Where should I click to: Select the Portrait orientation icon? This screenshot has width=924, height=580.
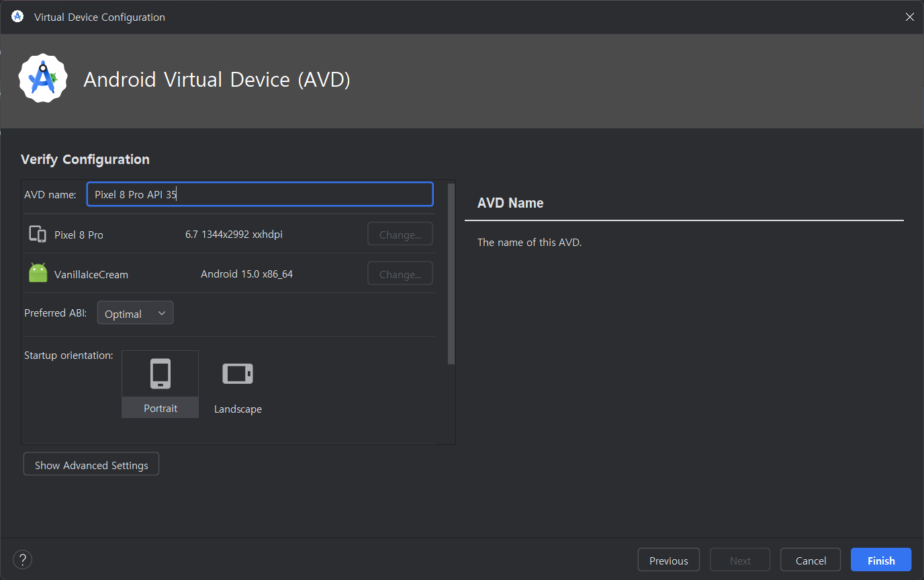[160, 374]
